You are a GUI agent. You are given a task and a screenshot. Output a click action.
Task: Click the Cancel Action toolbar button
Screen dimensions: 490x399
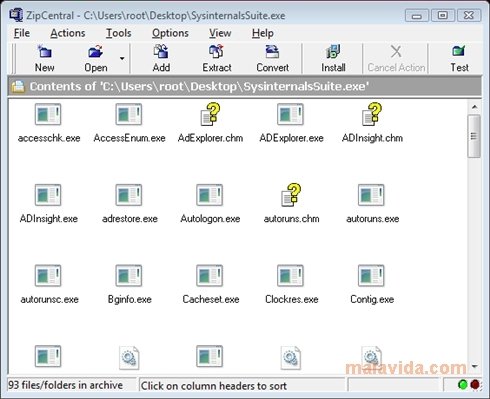click(x=396, y=59)
